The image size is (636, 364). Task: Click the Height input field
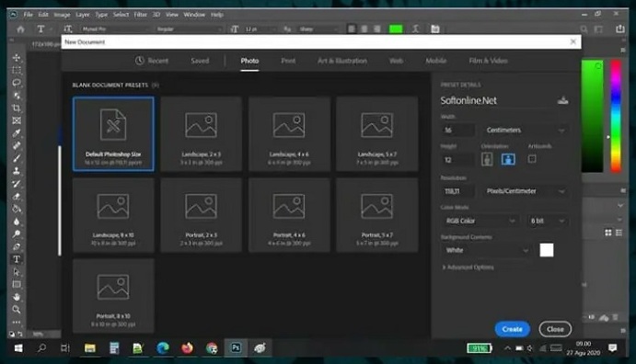tap(457, 160)
